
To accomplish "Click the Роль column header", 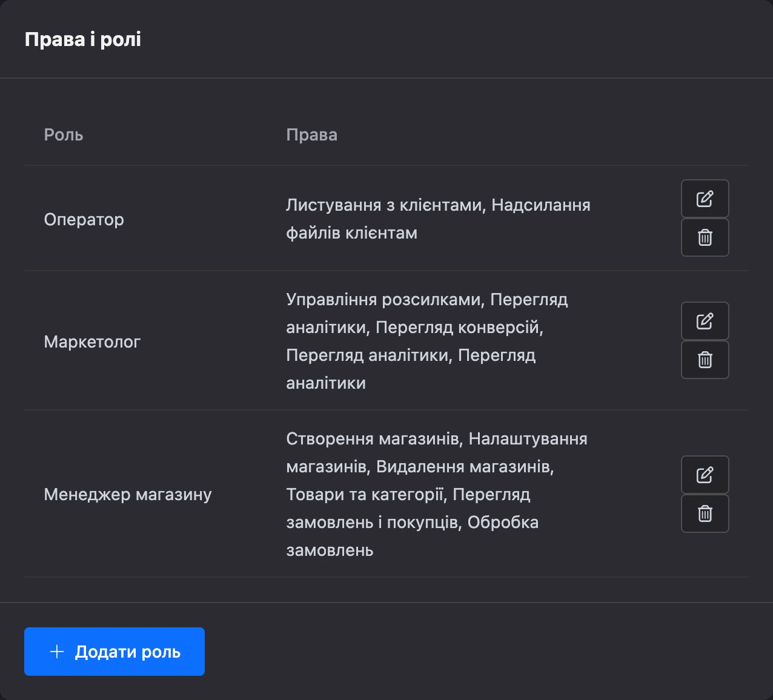I will (x=64, y=134).
